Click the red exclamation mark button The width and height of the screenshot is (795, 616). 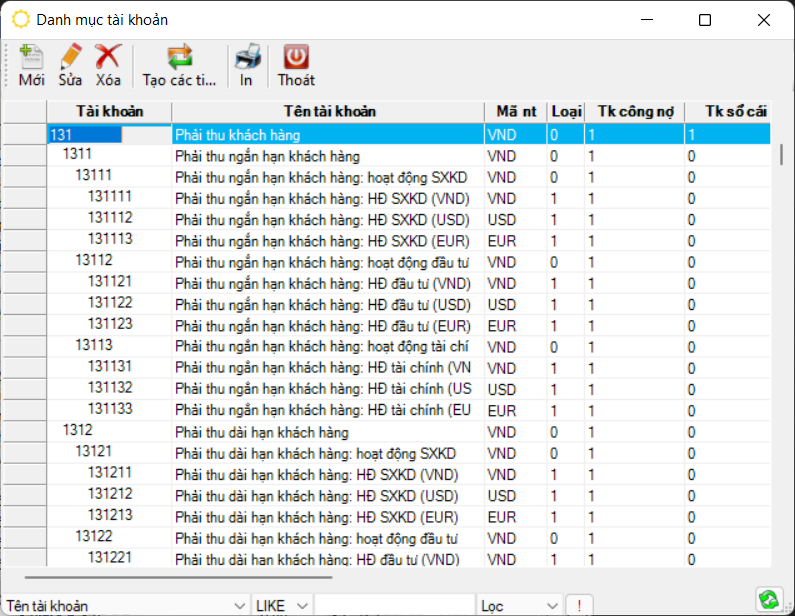click(x=578, y=606)
